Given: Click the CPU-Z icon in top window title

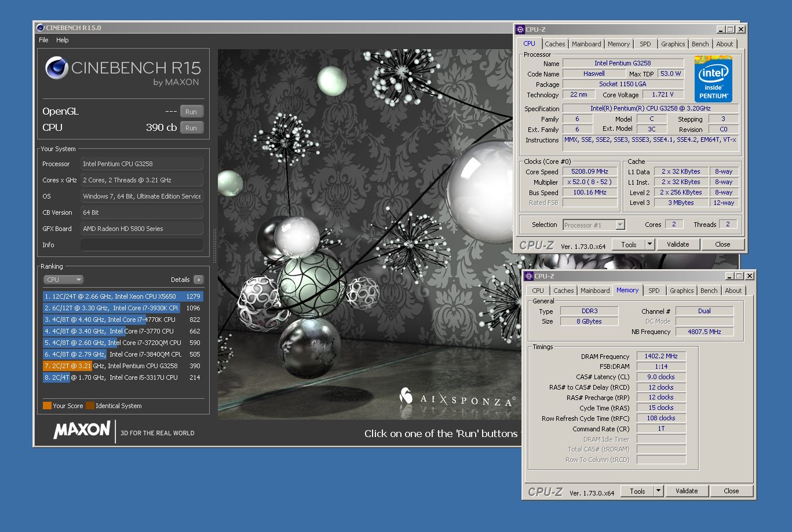Looking at the screenshot, I should tap(520, 30).
